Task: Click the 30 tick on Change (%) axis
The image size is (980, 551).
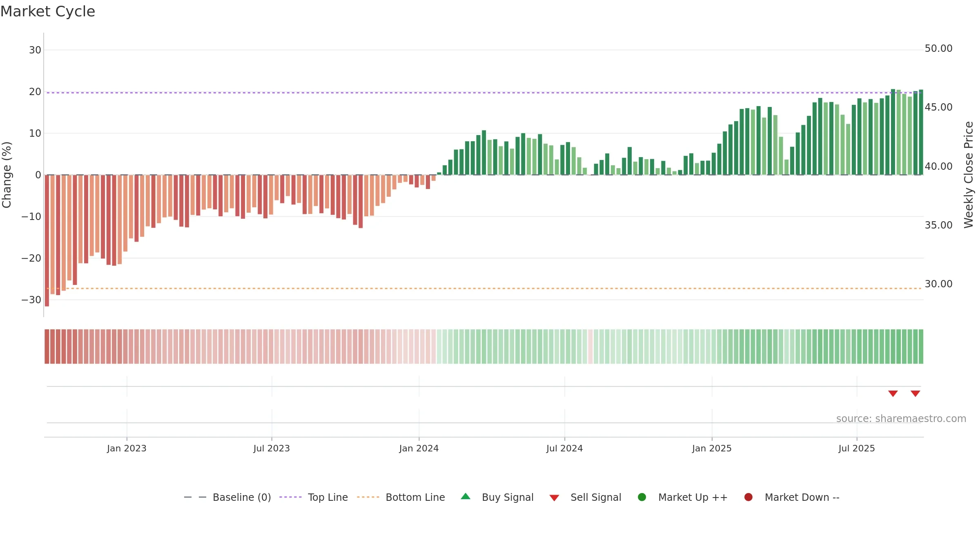Action: click(35, 50)
